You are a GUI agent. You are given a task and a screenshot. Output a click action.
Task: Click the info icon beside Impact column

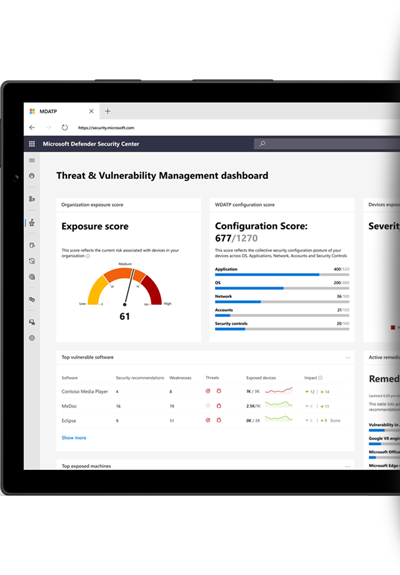pyautogui.click(x=320, y=378)
